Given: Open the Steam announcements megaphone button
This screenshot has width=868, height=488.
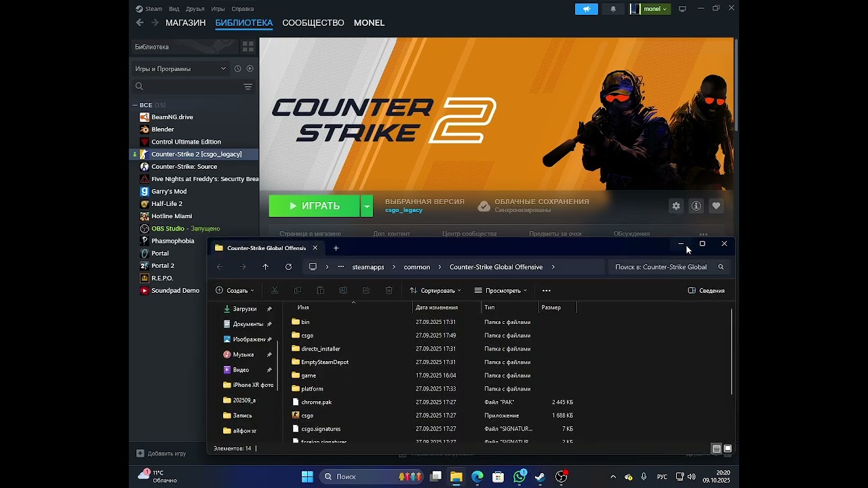Looking at the screenshot, I should 587,9.
